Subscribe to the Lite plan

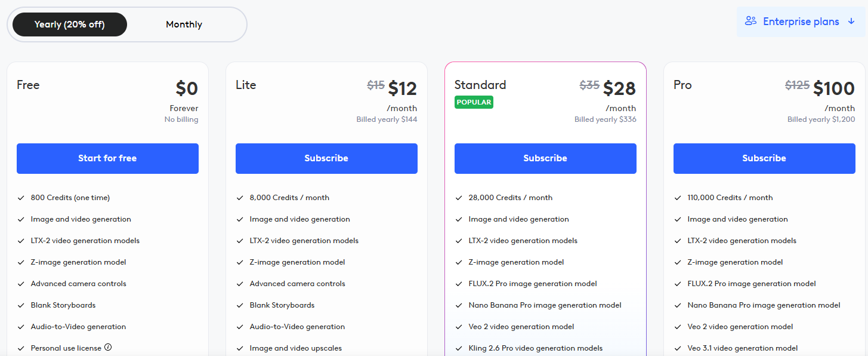(326, 158)
